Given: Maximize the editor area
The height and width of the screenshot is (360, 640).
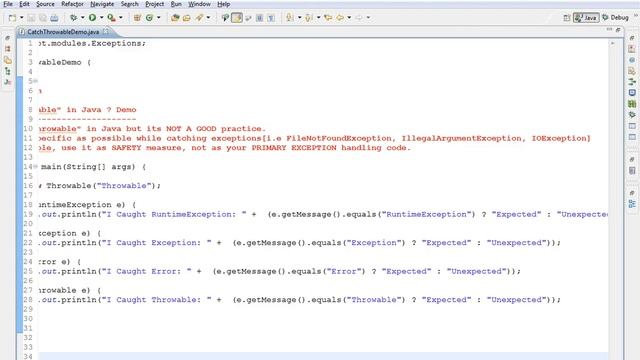Looking at the screenshot, I should 618,30.
